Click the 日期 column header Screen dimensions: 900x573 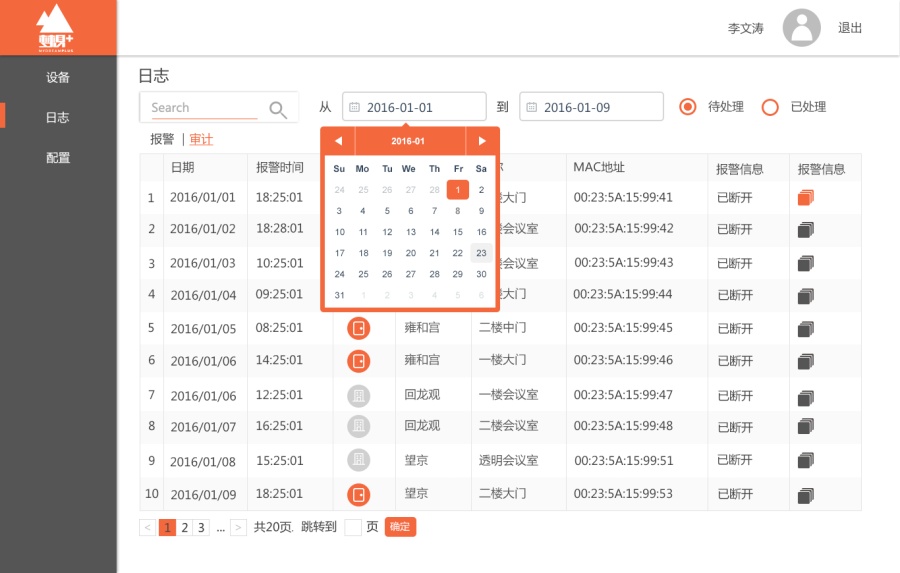click(183, 167)
